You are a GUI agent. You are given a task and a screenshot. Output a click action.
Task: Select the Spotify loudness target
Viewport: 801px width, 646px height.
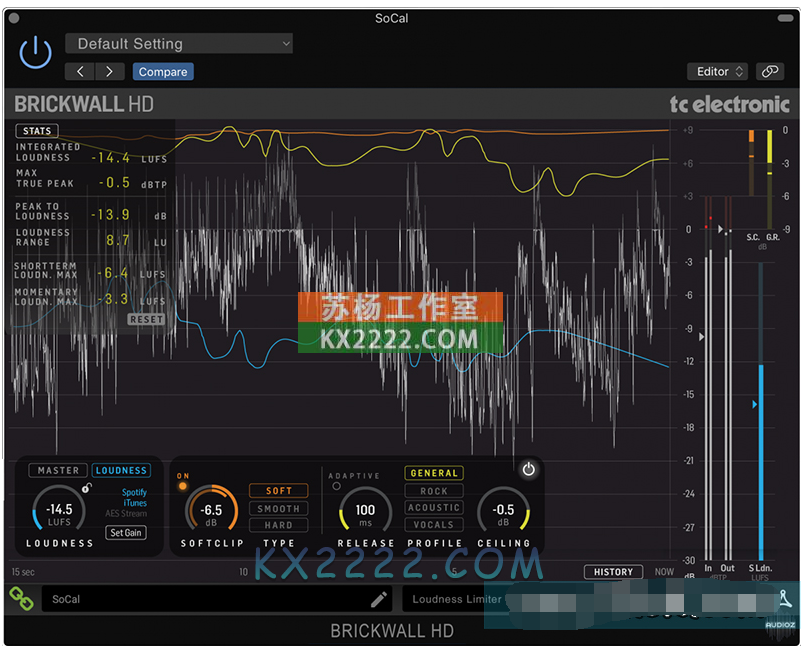click(134, 492)
